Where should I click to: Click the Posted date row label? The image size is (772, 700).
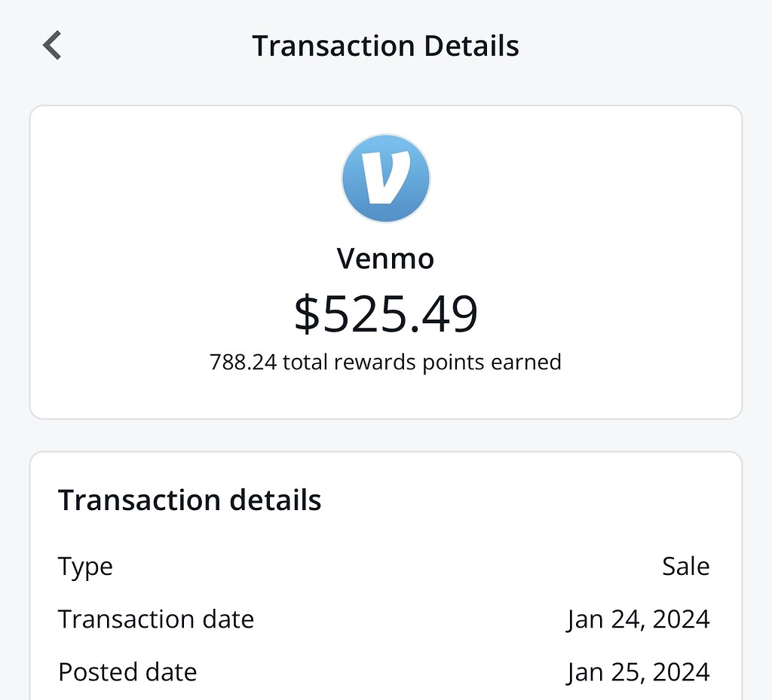(x=127, y=671)
